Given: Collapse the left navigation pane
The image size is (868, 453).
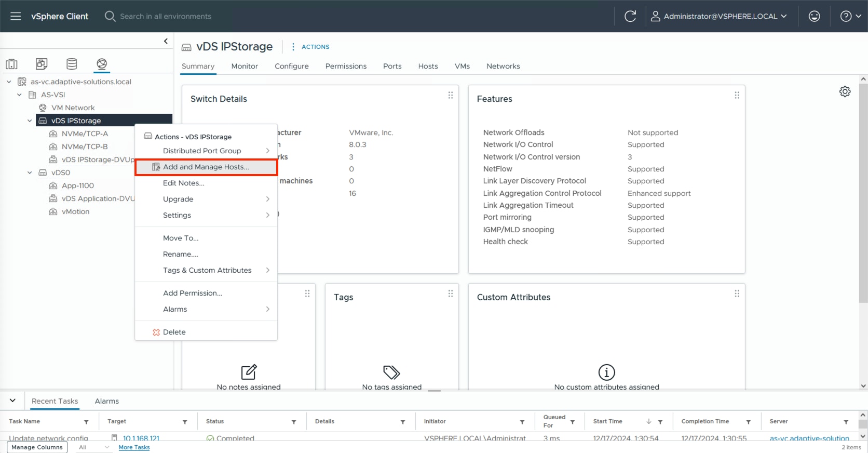Looking at the screenshot, I should tap(166, 41).
